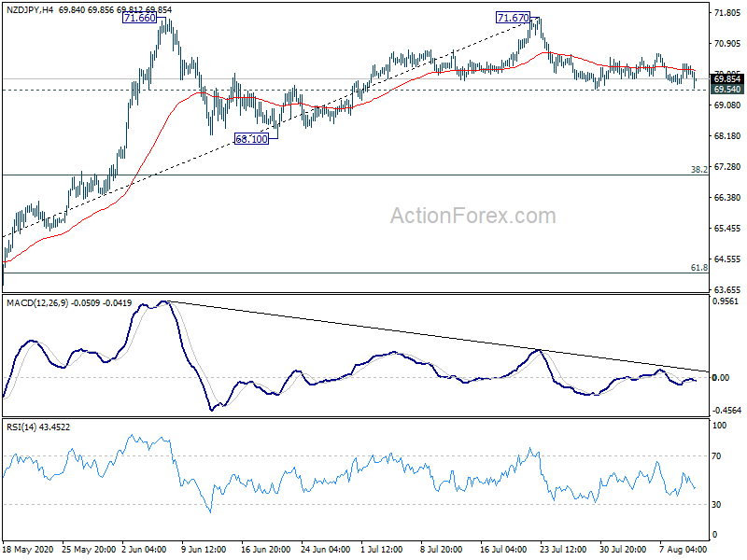Click the RSI 0 axis label
747x560 pixels.
pos(714,535)
